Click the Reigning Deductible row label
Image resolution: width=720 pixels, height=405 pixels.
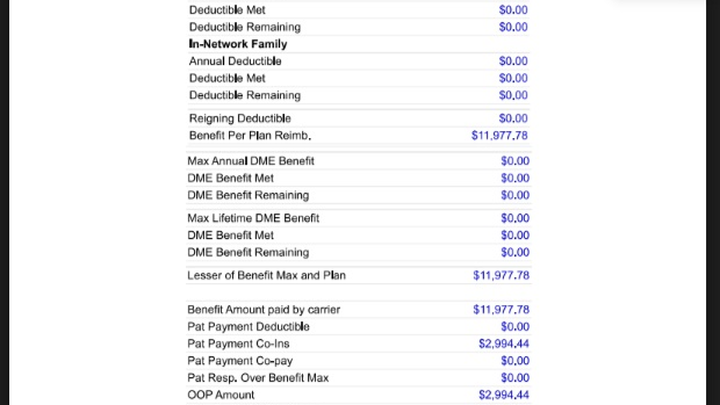(x=239, y=118)
